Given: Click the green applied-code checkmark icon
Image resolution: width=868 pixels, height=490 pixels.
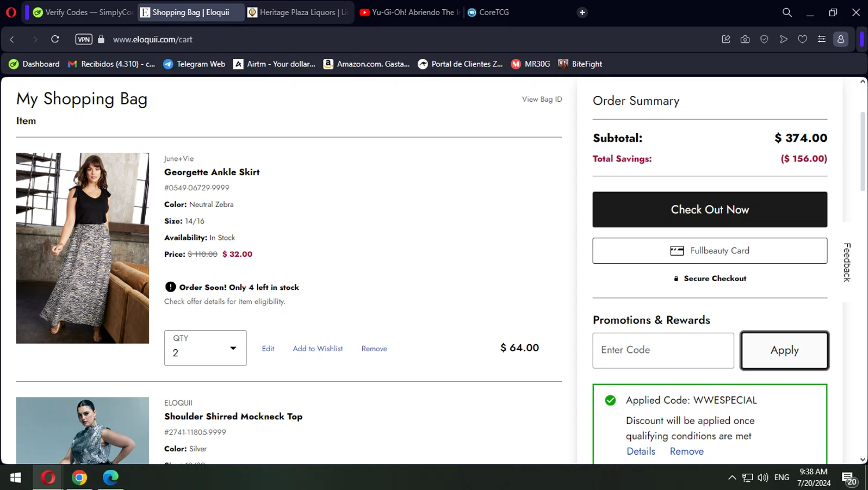Looking at the screenshot, I should pos(610,400).
